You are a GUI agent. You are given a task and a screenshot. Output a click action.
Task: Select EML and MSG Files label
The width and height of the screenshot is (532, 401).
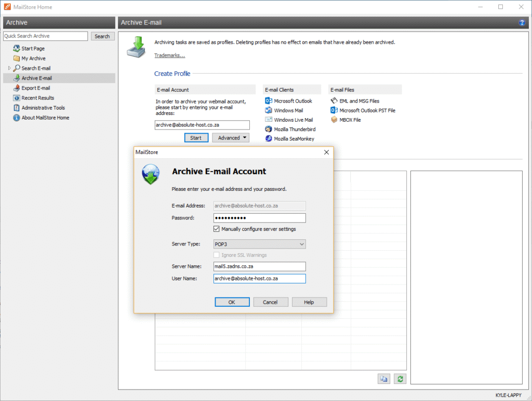tap(360, 101)
